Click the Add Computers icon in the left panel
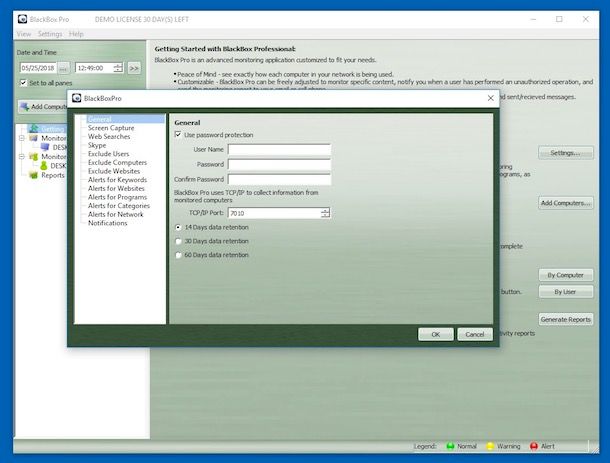610x463 pixels. (x=25, y=107)
